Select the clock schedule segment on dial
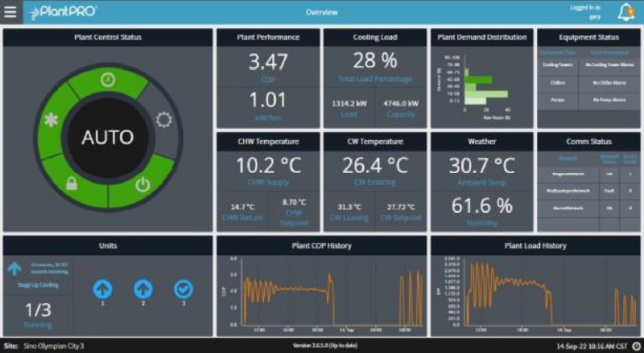Screen dimensions: 644x353 107,81
